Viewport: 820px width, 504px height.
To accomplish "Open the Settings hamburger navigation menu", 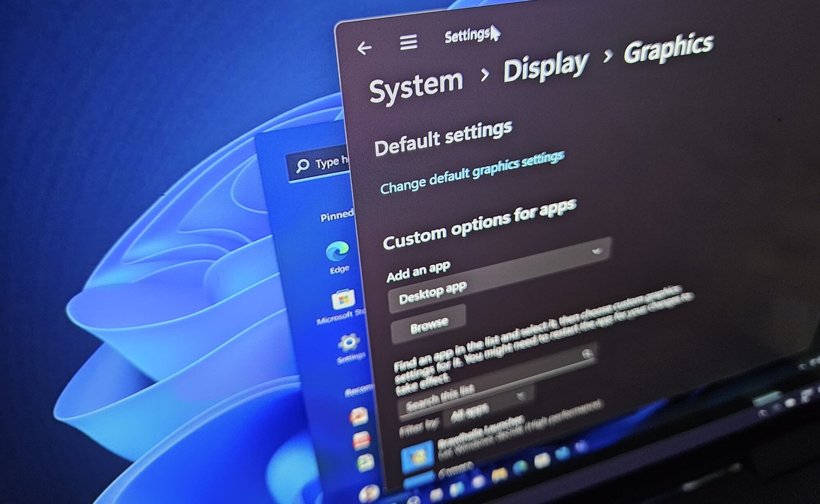I will click(408, 42).
